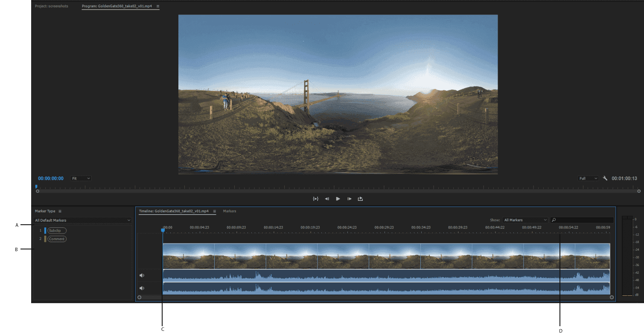Click the magnifier icon in marker search
This screenshot has height=336, width=644.
pos(554,220)
